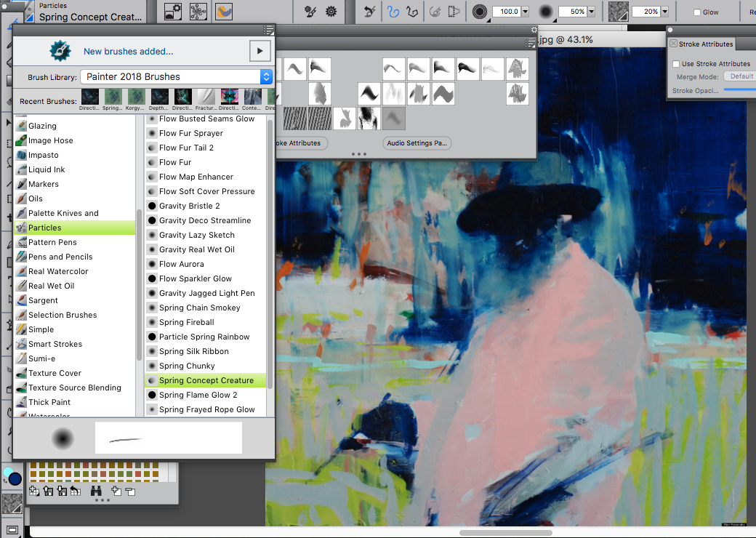
Task: Enable the Glow checkbox
Action: click(x=697, y=12)
